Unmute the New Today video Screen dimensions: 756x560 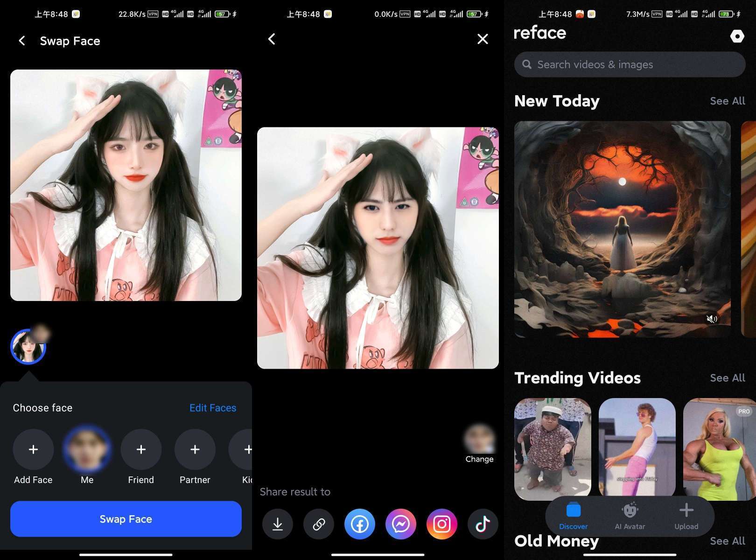[x=712, y=319]
